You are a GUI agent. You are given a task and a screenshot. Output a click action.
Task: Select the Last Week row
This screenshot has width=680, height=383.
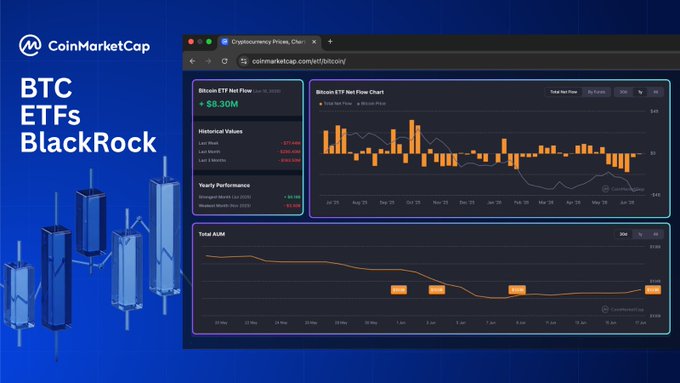coord(249,143)
